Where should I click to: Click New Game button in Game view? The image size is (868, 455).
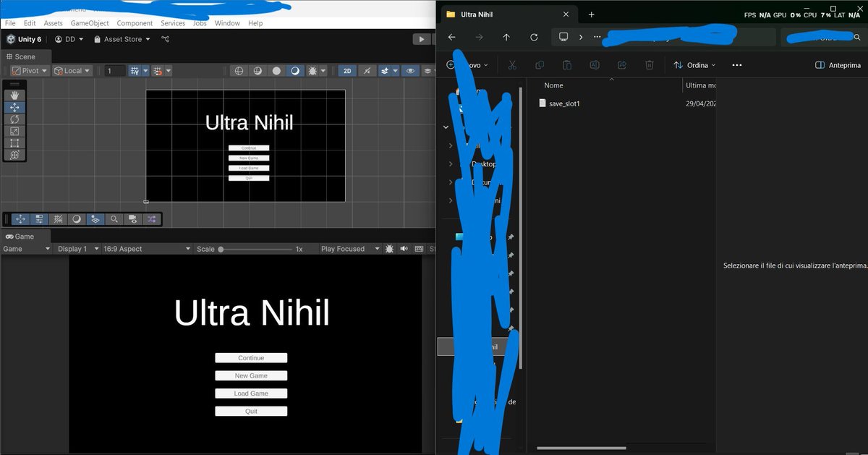pyautogui.click(x=251, y=375)
